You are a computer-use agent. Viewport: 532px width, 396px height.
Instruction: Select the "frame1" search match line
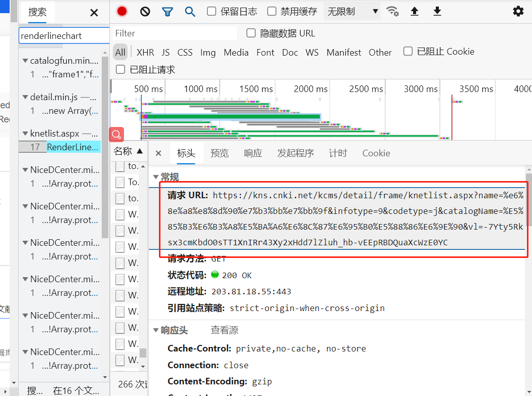tap(70, 74)
